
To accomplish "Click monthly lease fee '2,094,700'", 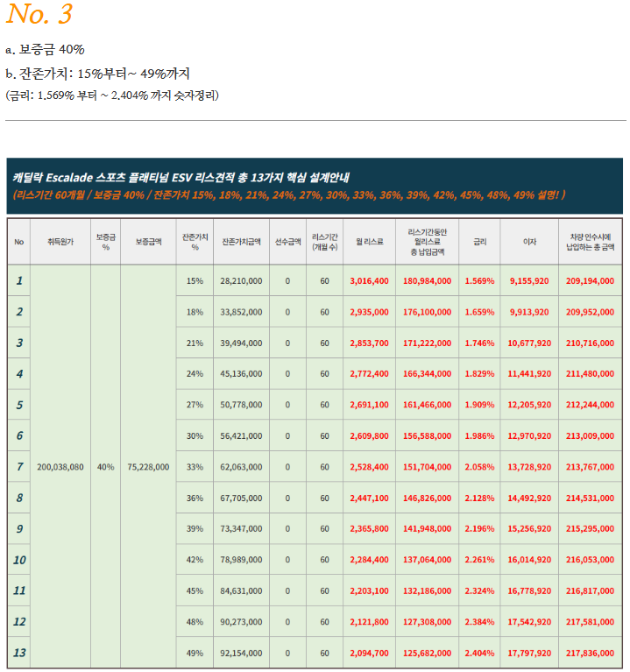I will pos(370,653).
